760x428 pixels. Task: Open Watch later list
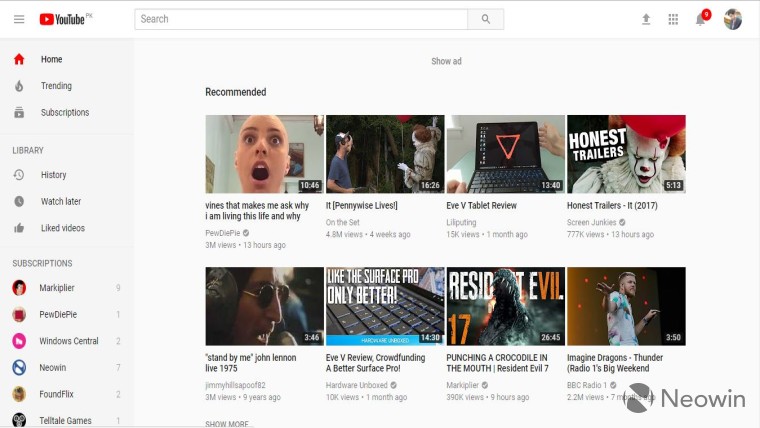click(61, 201)
